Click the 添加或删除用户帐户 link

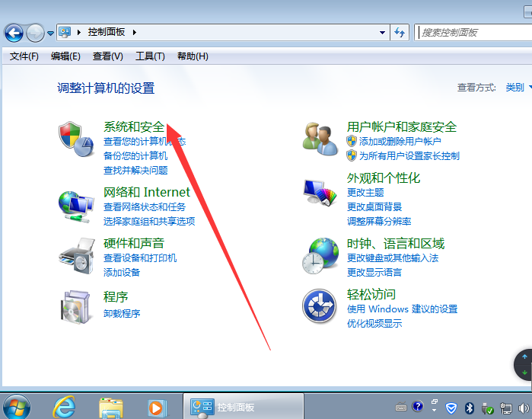(x=400, y=141)
